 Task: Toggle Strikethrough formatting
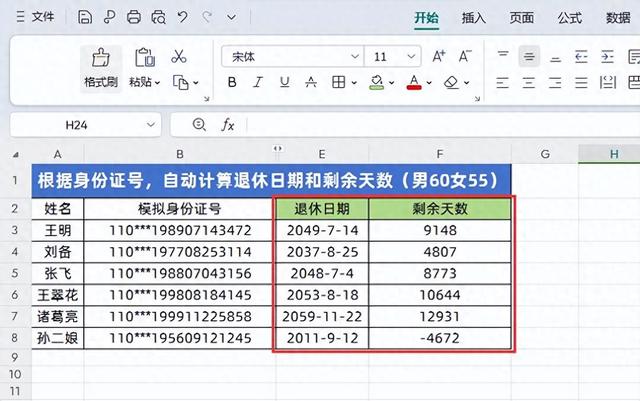pyautogui.click(x=311, y=82)
